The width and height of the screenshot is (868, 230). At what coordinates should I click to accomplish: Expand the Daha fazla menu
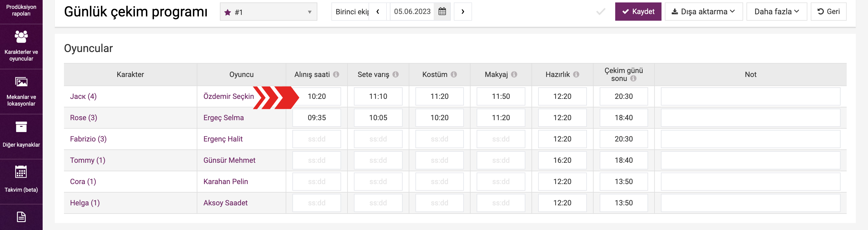coord(776,12)
